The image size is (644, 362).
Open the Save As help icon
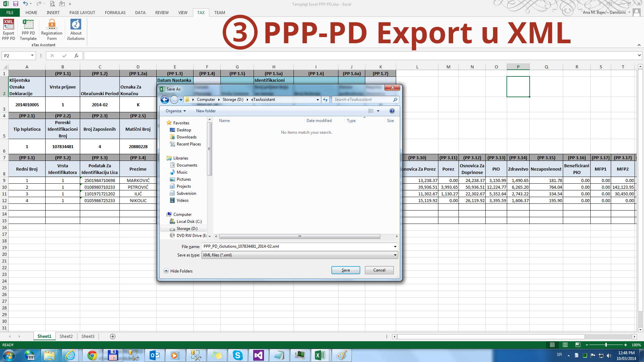point(392,111)
